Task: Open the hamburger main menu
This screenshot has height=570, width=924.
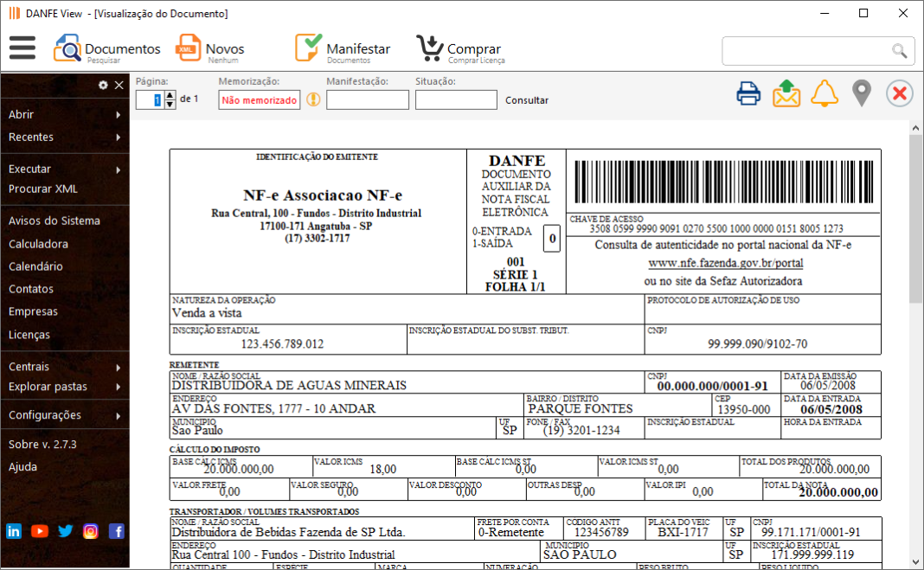Action: pos(22,48)
